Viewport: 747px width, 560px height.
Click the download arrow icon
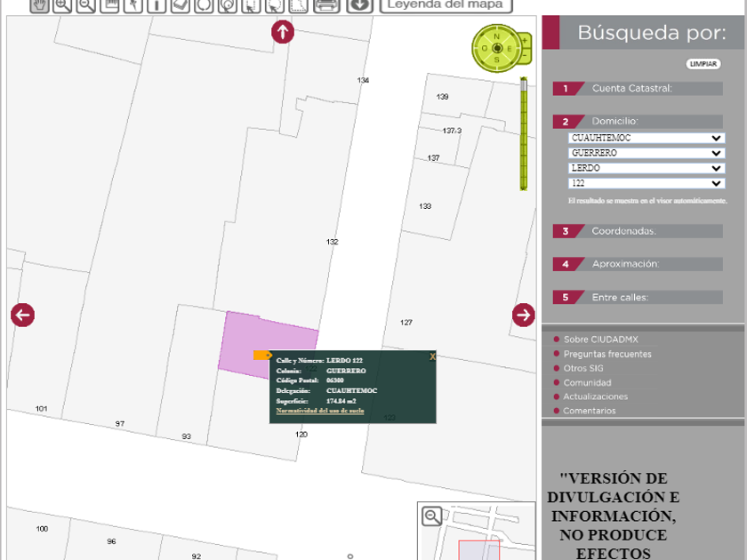(359, 5)
